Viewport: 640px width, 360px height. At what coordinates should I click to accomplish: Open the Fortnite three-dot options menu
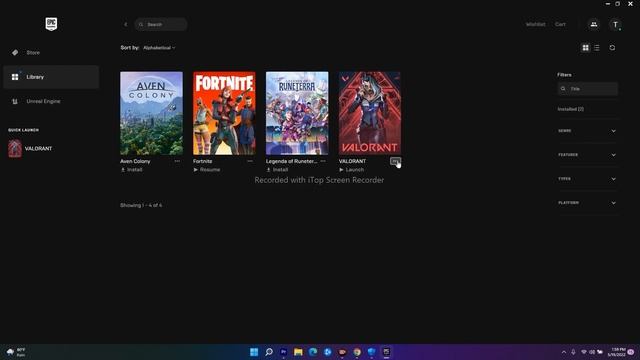point(250,161)
